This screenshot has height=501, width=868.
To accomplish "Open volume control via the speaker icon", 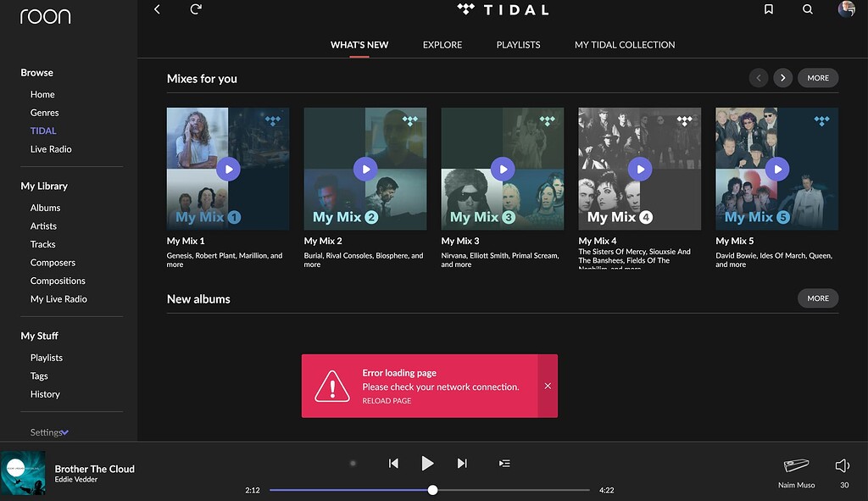I will 842,465.
